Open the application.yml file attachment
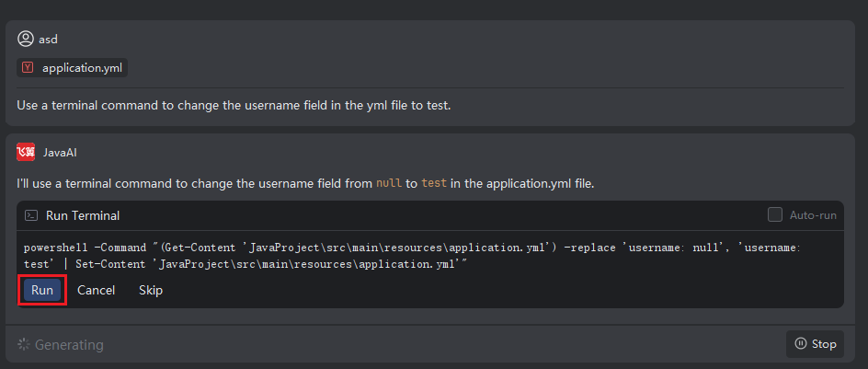This screenshot has width=868, height=369. pyautogui.click(x=81, y=68)
